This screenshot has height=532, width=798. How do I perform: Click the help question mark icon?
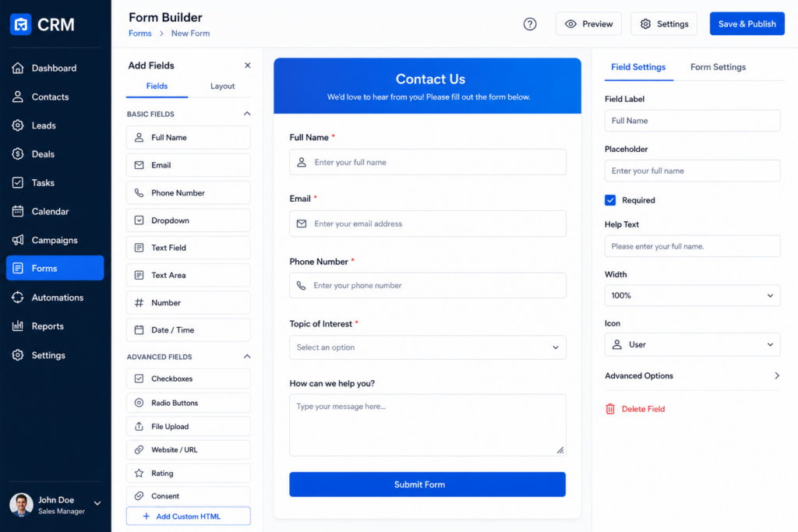[530, 24]
